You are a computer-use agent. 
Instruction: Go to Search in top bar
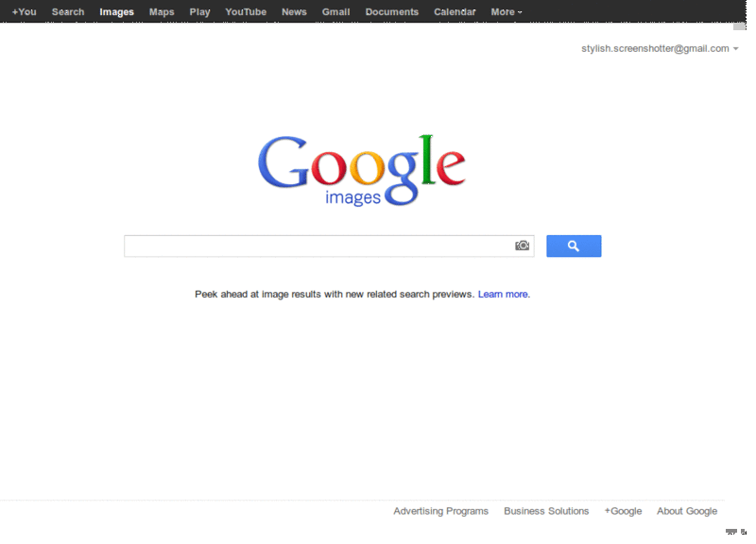68,12
